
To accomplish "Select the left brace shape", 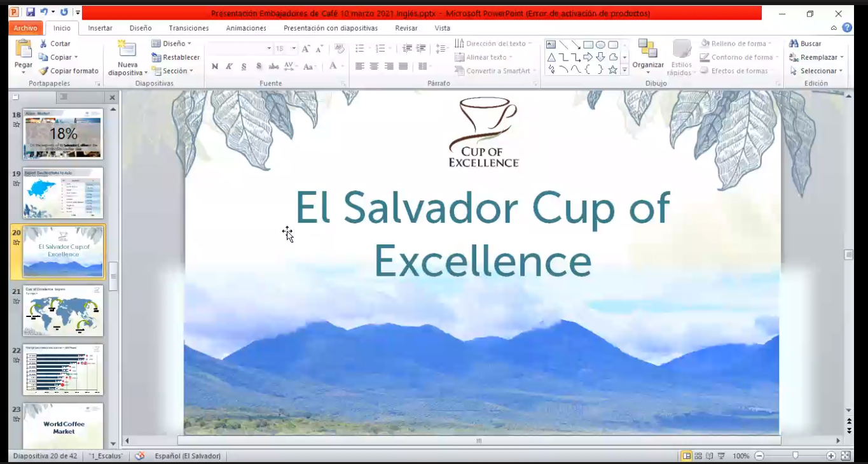I will tap(588, 70).
